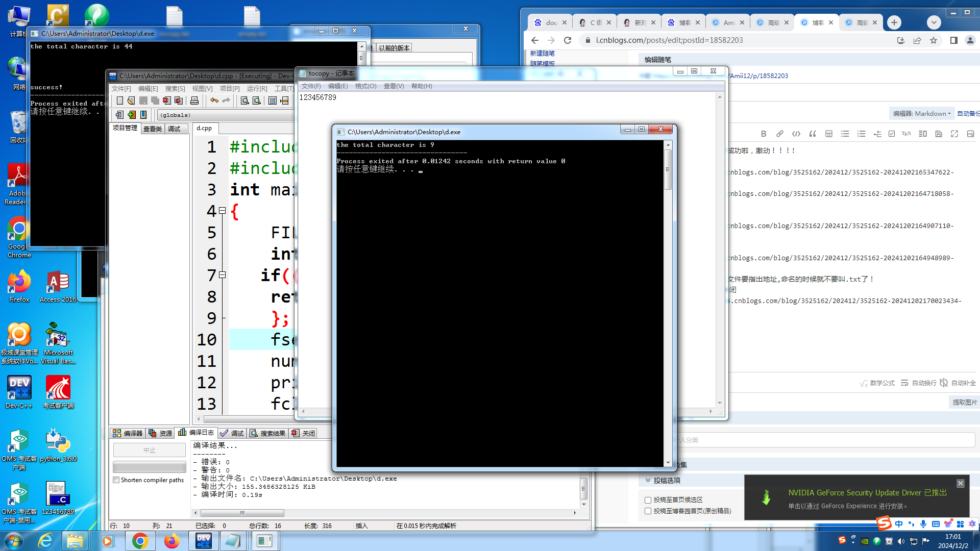Switch to the 编译器 tab in Dev-C++
This screenshot has width=980, height=551.
[128, 433]
